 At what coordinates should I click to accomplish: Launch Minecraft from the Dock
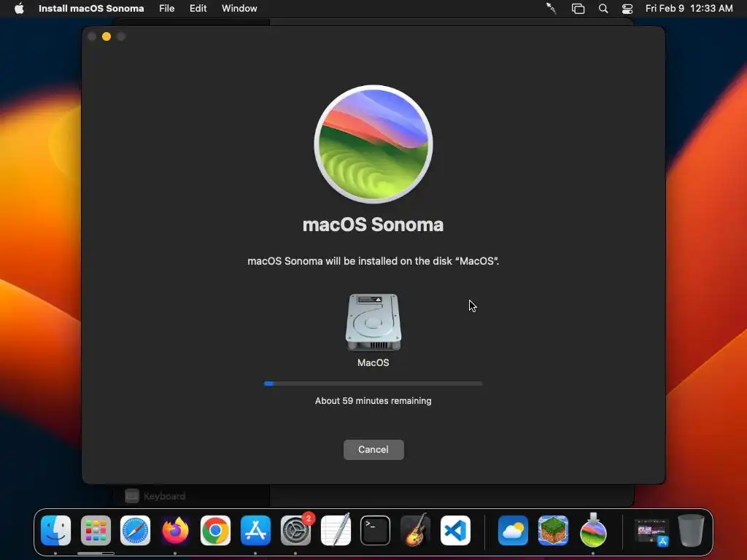point(553,531)
